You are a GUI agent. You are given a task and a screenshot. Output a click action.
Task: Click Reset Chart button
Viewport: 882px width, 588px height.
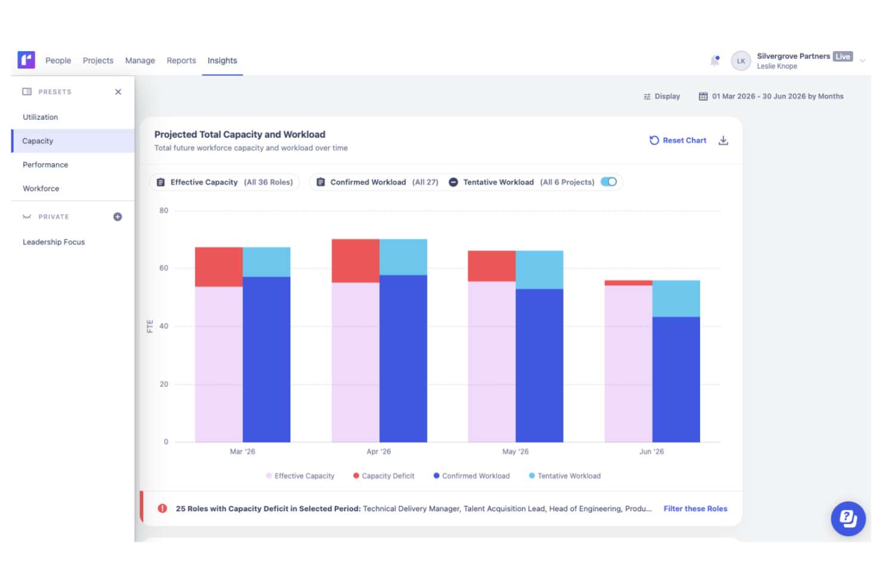click(678, 141)
